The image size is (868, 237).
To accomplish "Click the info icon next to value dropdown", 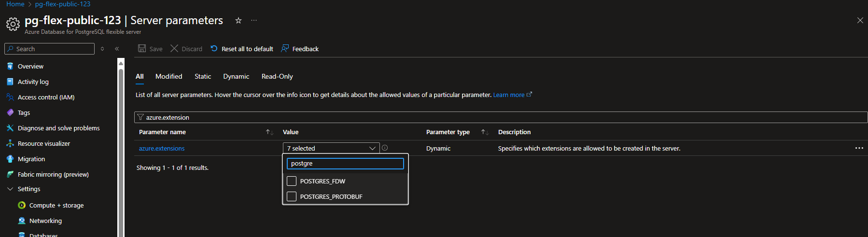I will pos(385,148).
